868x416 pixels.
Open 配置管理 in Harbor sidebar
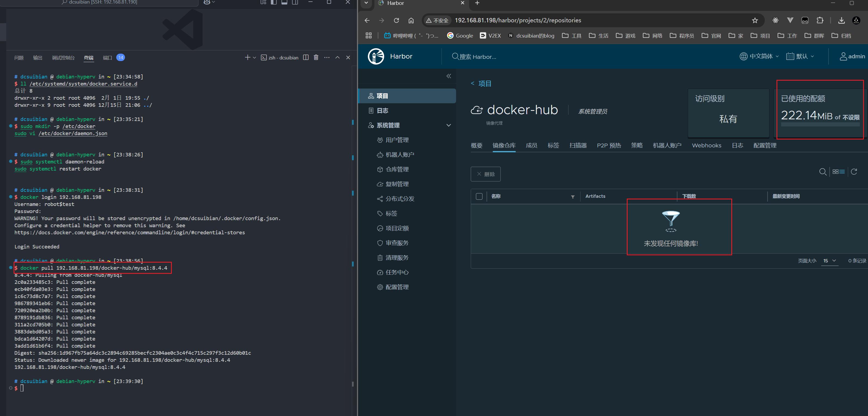click(x=393, y=287)
